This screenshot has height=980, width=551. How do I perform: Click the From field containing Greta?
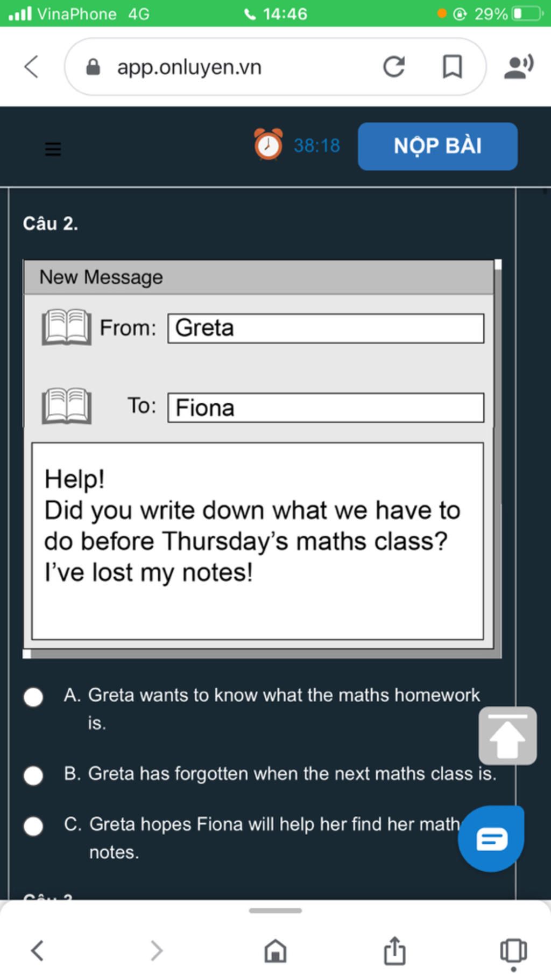pos(326,328)
